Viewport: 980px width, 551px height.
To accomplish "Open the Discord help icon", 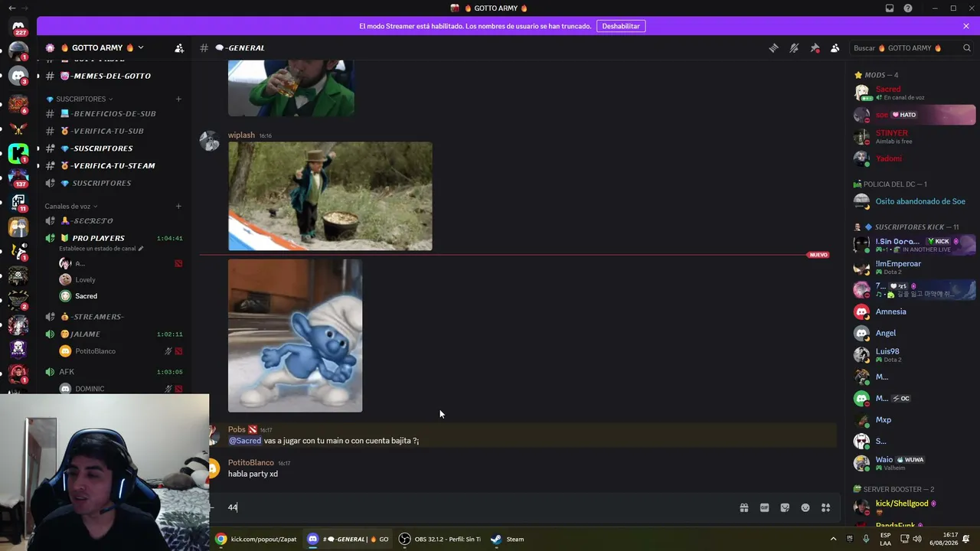I will pyautogui.click(x=908, y=8).
